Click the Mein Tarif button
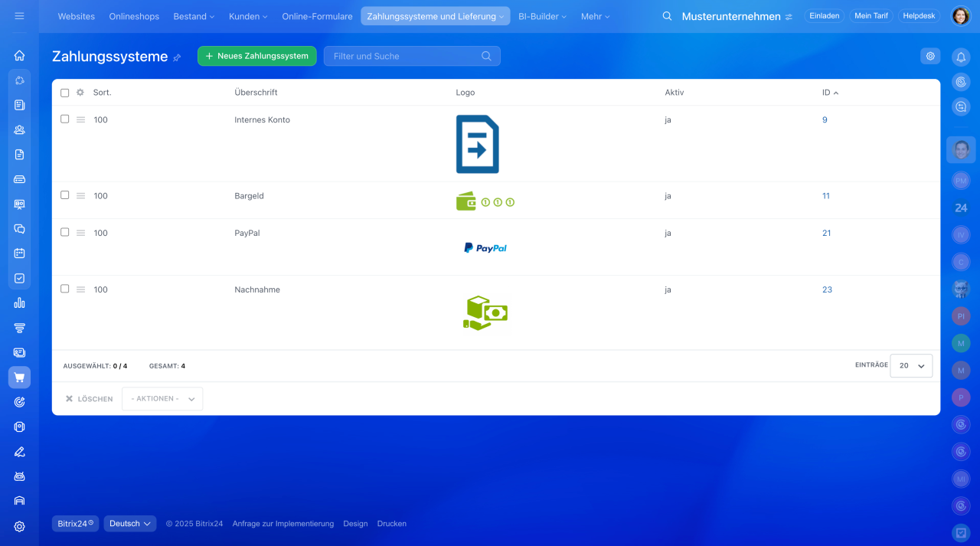The height and width of the screenshot is (546, 980). 871,16
